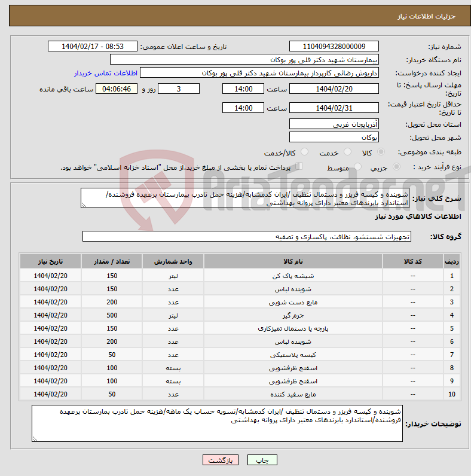This screenshot has height=476, width=471.
Task: Click the مایع سفید کننده item name
Action: pyautogui.click(x=293, y=394)
